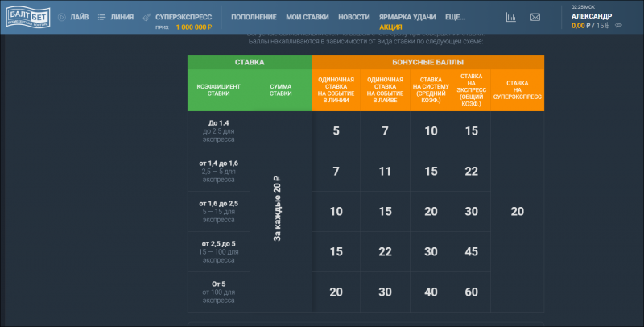The height and width of the screenshot is (327, 644).
Task: Click value 11 in the table
Action: tap(385, 172)
